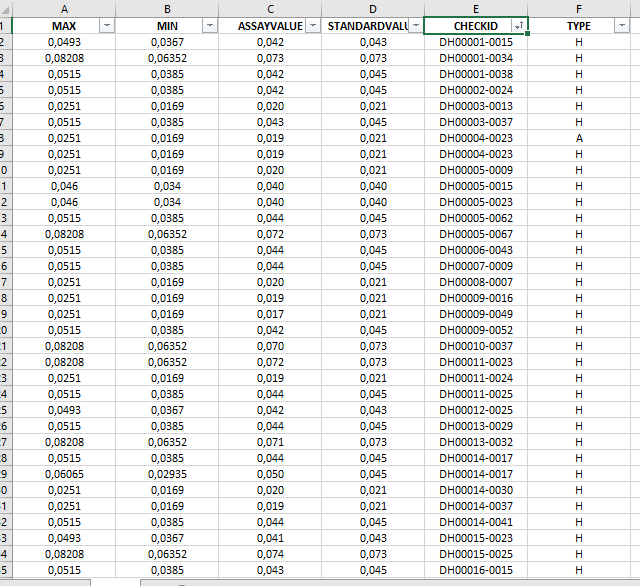Select cell DH00001-0015
The height and width of the screenshot is (586, 640).
(x=476, y=42)
